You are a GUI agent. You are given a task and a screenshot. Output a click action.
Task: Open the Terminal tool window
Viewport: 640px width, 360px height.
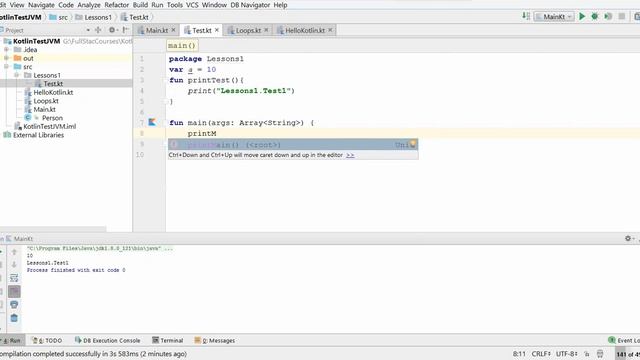[167, 340]
